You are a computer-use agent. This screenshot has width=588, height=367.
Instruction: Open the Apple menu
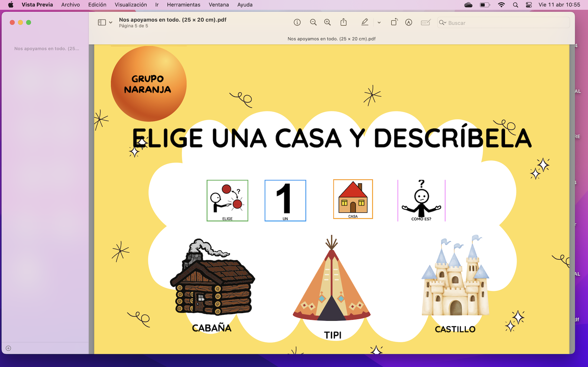pyautogui.click(x=10, y=5)
